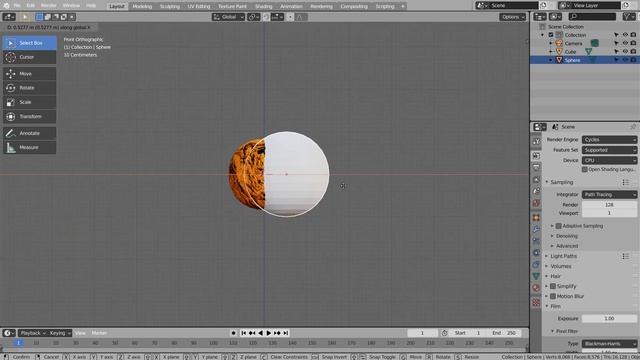
Task: Click the Film Exposure slider
Action: pyautogui.click(x=609, y=318)
